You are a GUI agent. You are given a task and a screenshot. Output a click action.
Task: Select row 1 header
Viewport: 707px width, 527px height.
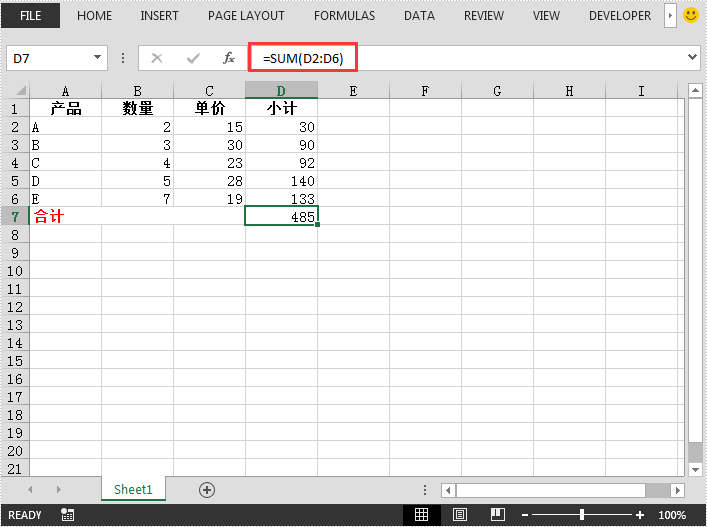pyautogui.click(x=15, y=109)
